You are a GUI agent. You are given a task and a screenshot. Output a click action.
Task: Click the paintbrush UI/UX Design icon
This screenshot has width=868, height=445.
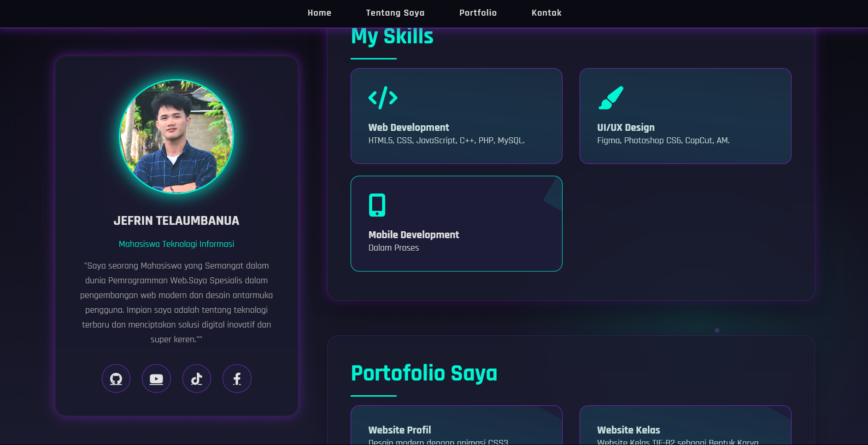coord(610,98)
